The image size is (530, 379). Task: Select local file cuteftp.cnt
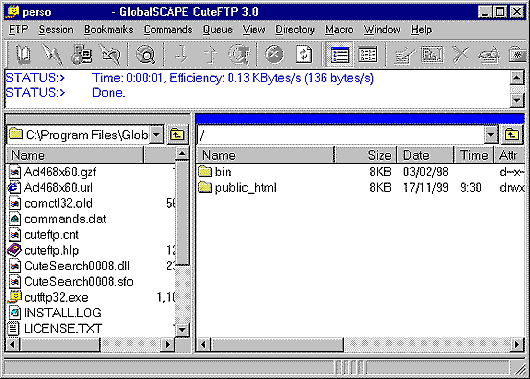click(x=43, y=235)
